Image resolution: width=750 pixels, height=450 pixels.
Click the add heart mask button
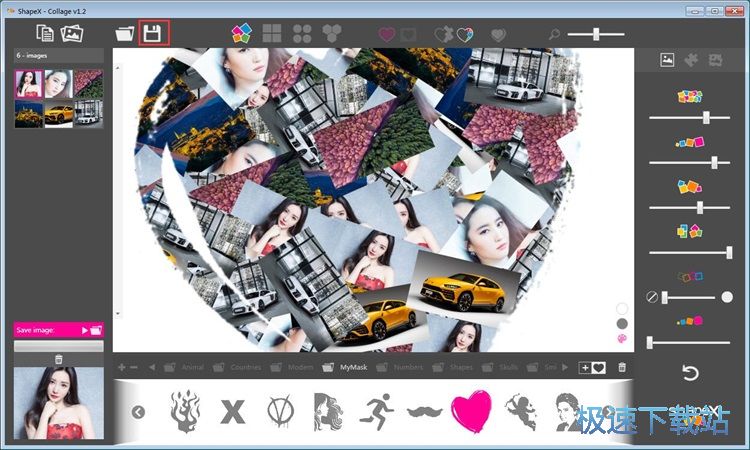click(592, 367)
